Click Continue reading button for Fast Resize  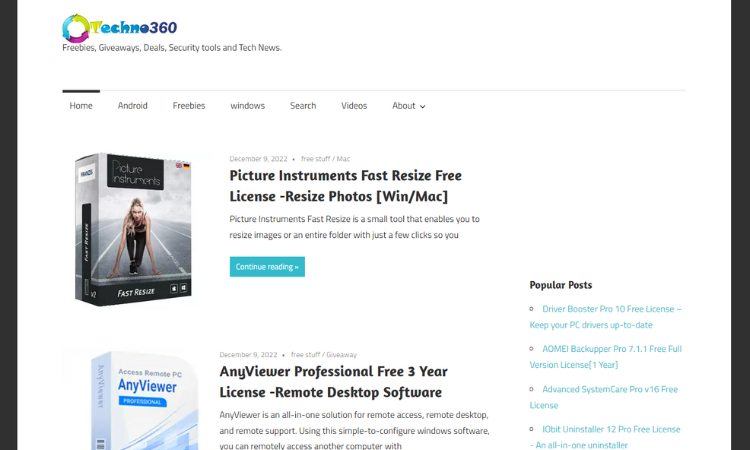pyautogui.click(x=267, y=267)
